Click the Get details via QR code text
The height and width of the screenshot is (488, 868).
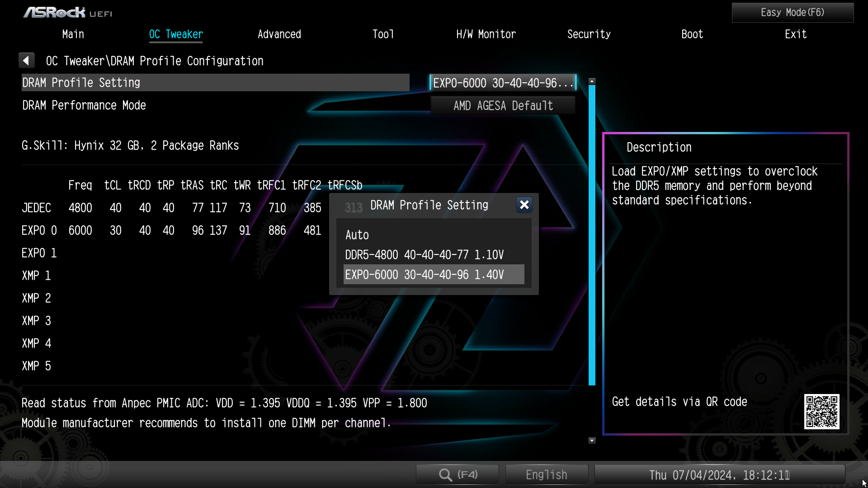tap(679, 402)
